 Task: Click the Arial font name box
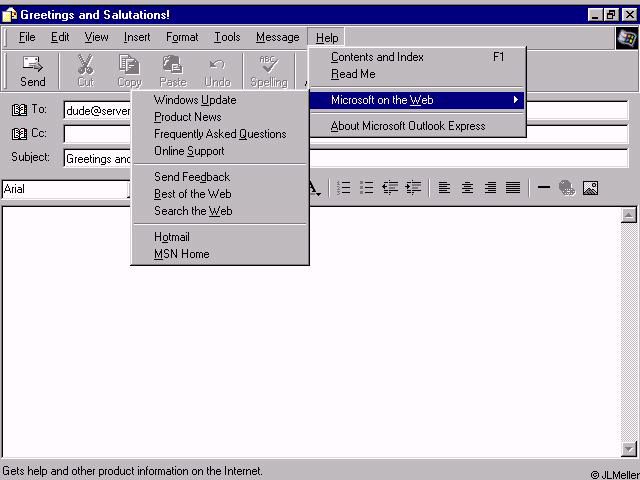[65, 189]
